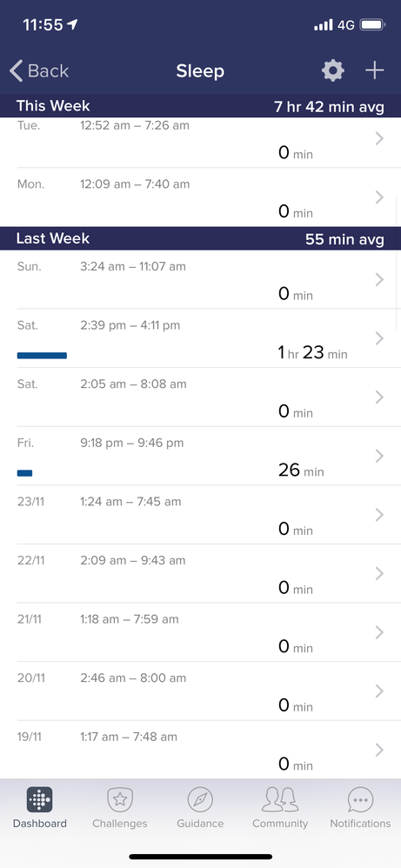Expand 23/11 sleep entry chevron

(x=379, y=515)
